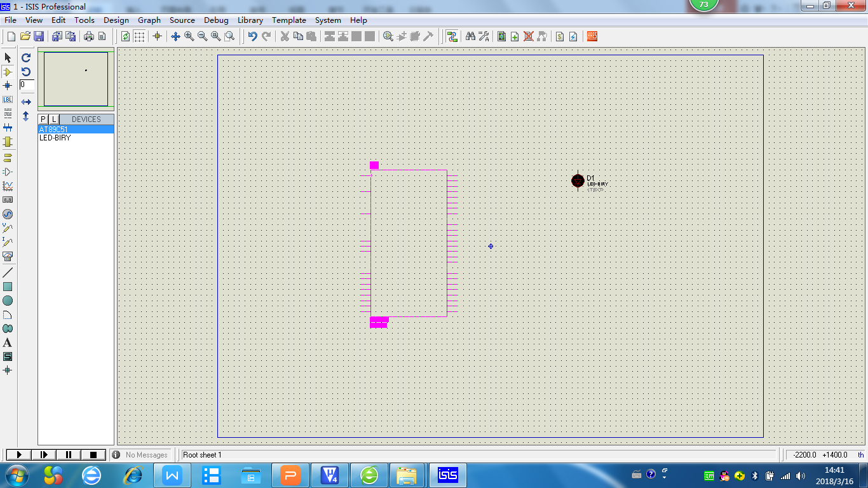Click the rotation angle input field
Viewport: 868px width, 488px height.
[x=27, y=85]
